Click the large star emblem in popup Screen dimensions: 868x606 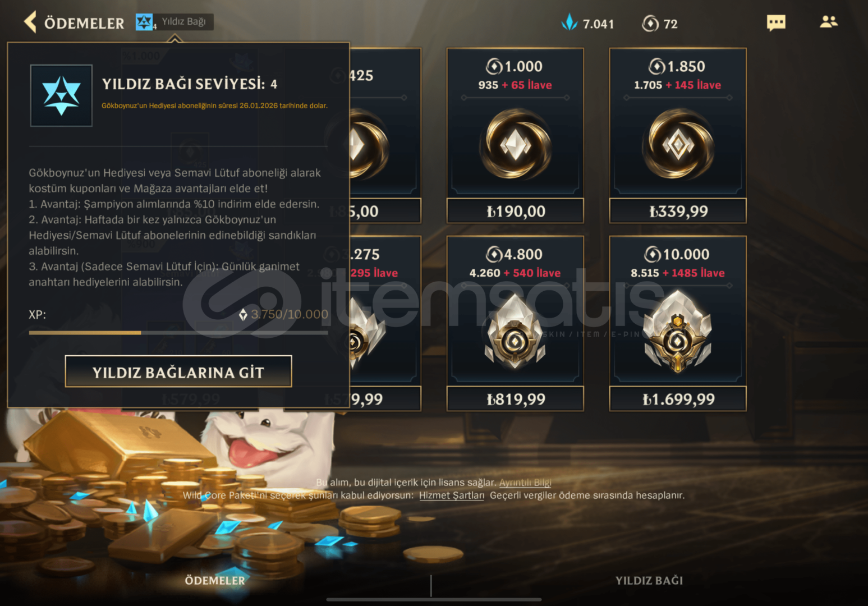61,95
